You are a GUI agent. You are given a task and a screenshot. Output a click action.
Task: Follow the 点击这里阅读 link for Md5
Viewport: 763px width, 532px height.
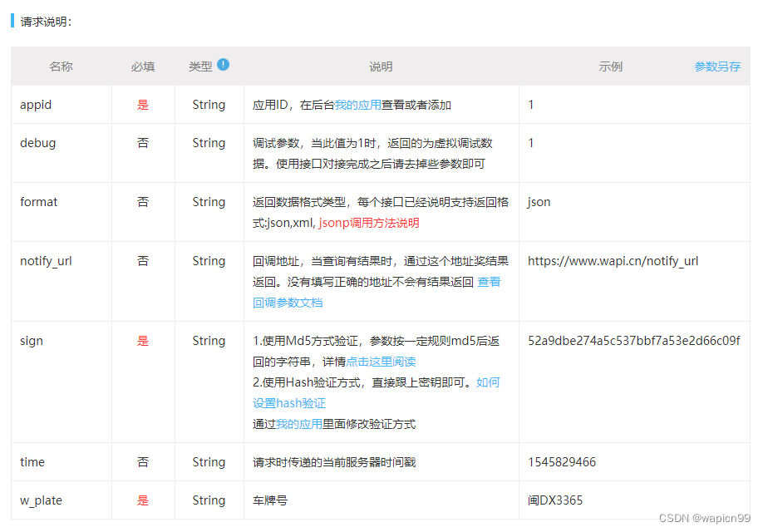[x=381, y=362]
